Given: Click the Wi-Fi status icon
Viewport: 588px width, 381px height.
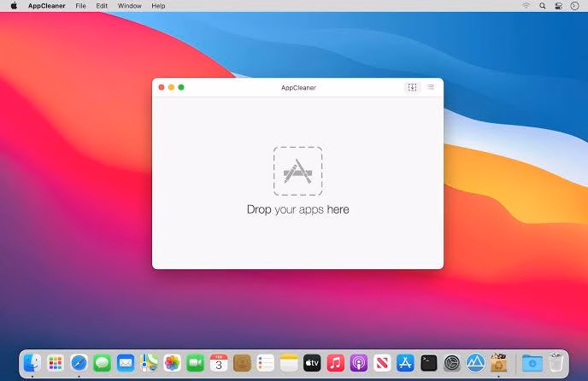Looking at the screenshot, I should coord(526,6).
